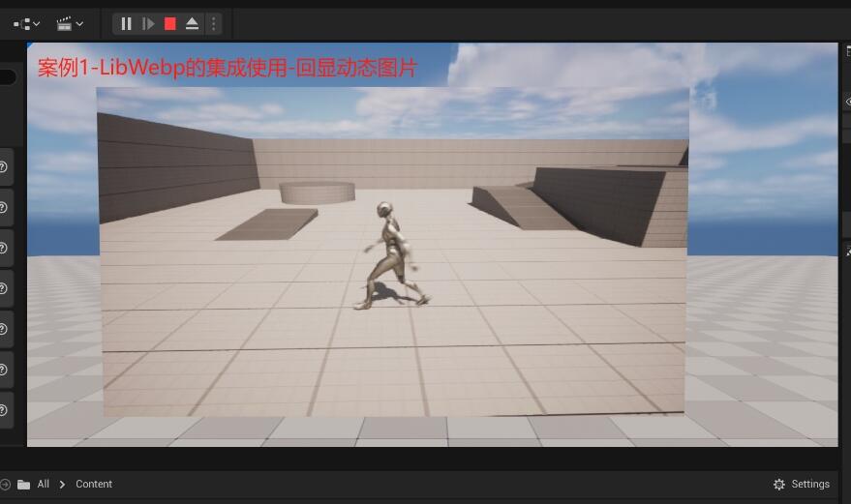The height and width of the screenshot is (504, 851).
Task: Advance a single frame
Action: [x=147, y=24]
